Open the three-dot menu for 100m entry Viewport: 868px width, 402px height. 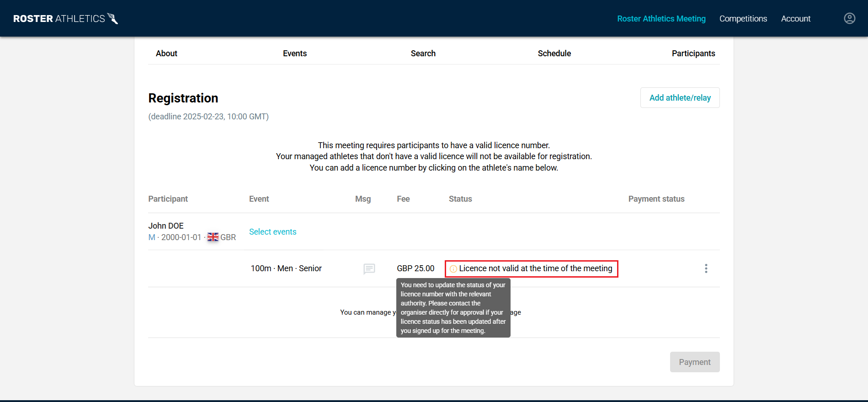(x=706, y=268)
